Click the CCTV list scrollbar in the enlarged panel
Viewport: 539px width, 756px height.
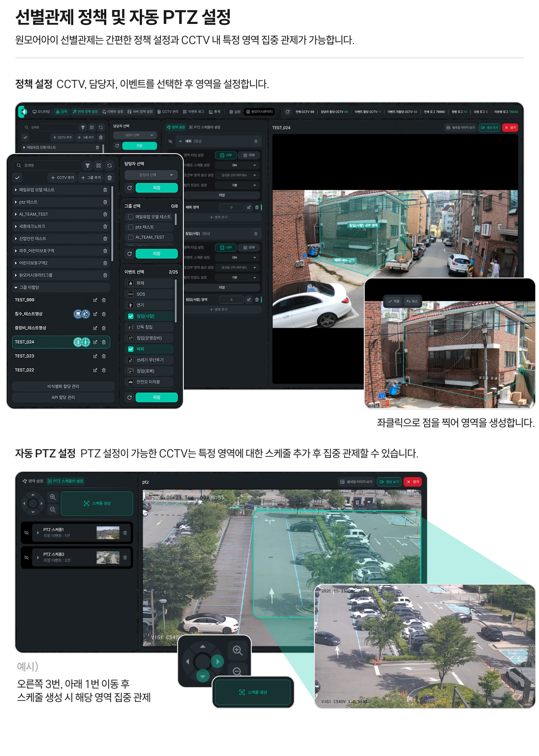click(x=112, y=223)
